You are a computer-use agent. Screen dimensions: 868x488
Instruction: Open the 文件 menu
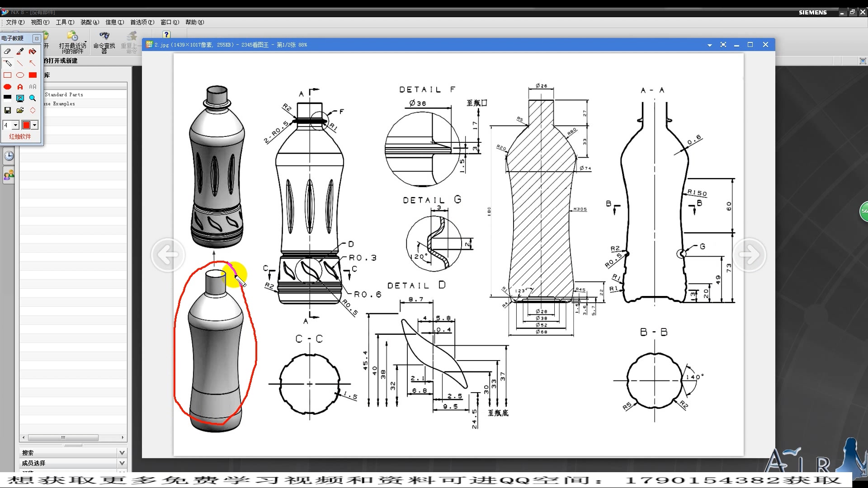coord(15,22)
